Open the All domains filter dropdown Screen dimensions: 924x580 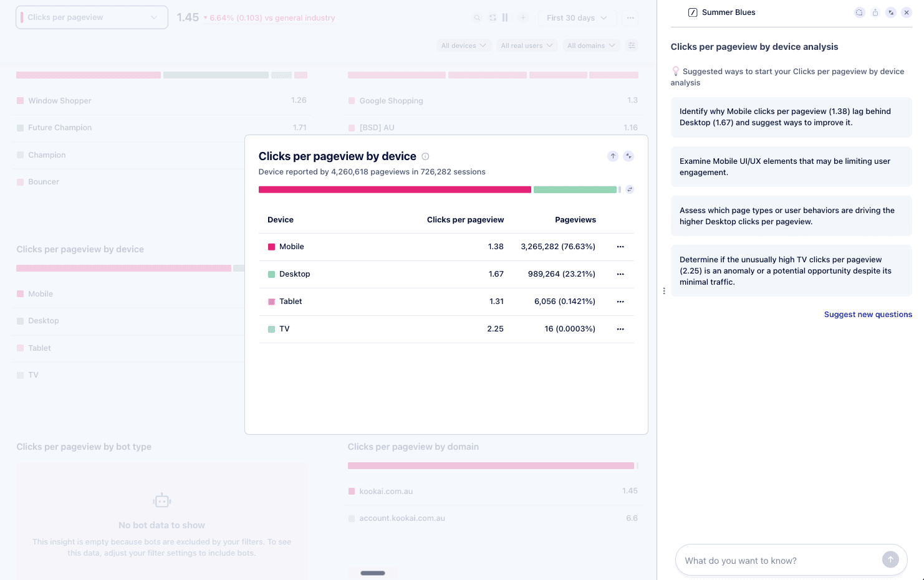(x=591, y=45)
